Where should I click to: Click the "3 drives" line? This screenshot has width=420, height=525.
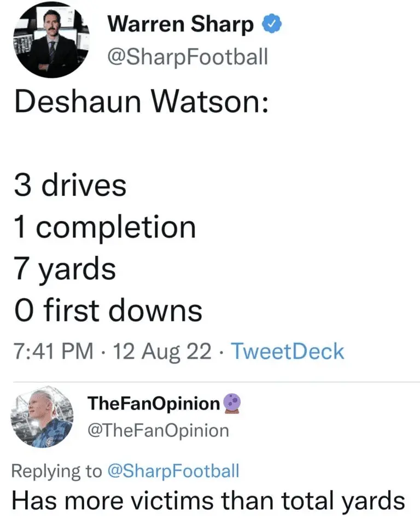(70, 186)
